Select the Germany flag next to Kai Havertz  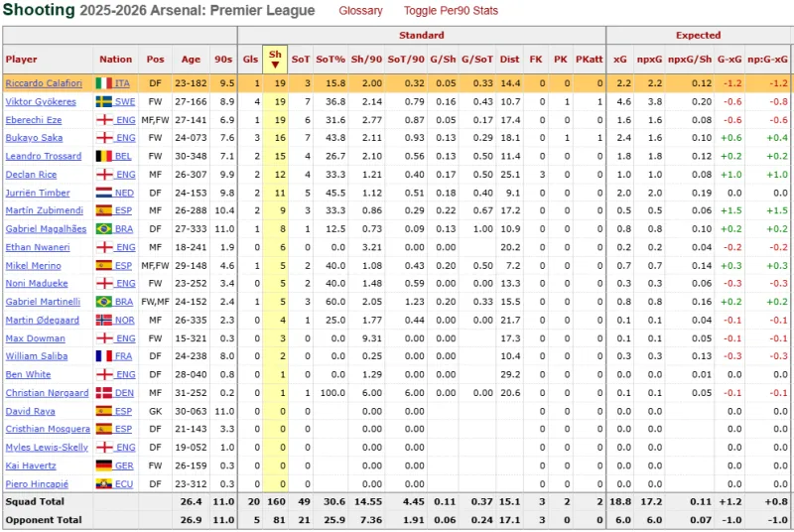point(104,465)
